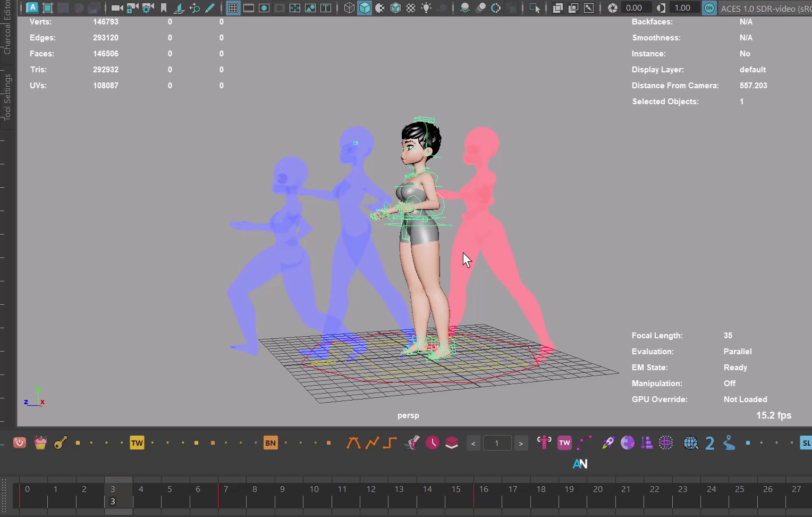812x517 pixels.
Task: Click the rocket shelf icon
Action: (x=608, y=443)
